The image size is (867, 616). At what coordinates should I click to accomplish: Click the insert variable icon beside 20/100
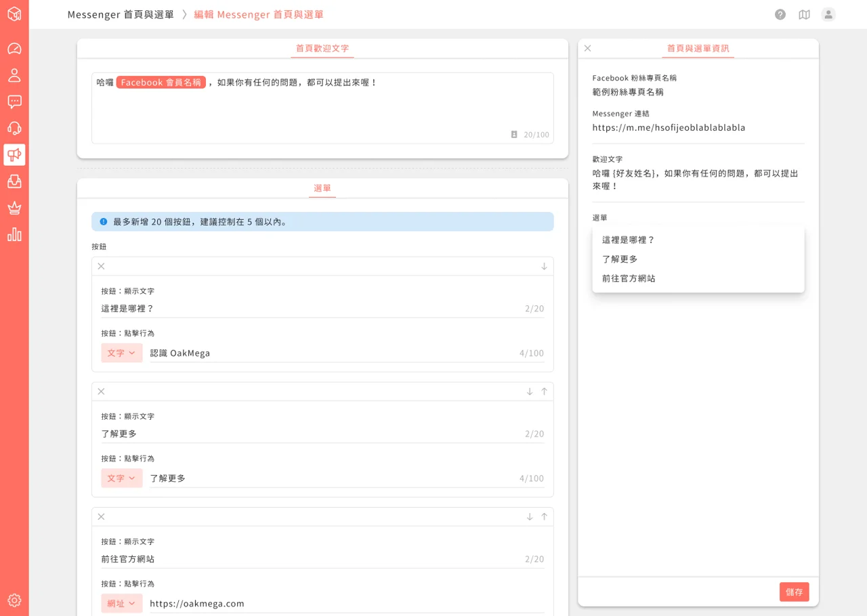point(514,135)
